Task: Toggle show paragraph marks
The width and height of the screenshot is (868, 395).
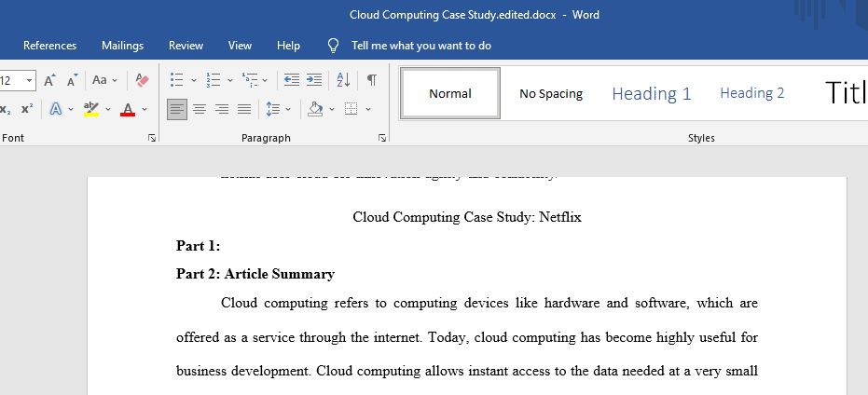Action: (372, 80)
